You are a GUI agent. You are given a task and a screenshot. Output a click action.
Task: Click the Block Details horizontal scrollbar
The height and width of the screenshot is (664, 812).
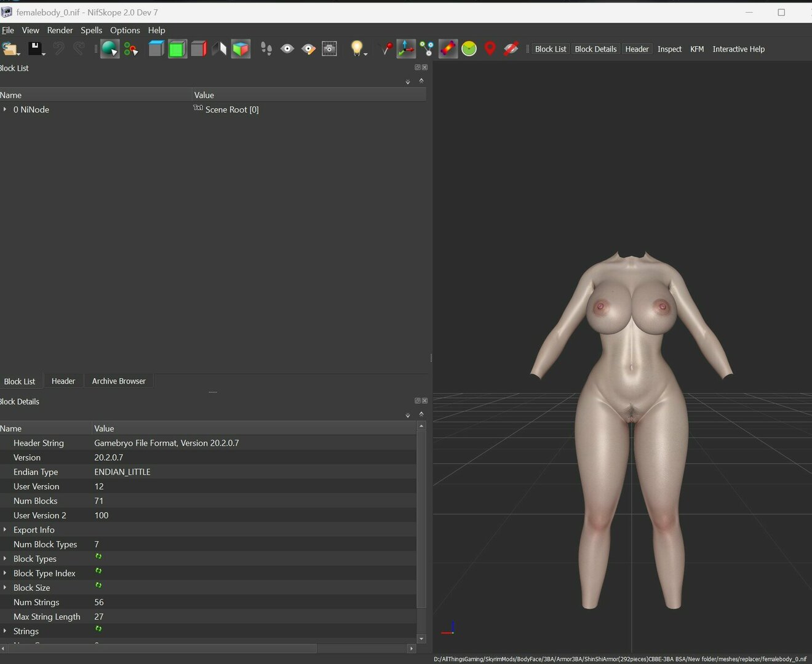pos(163,648)
